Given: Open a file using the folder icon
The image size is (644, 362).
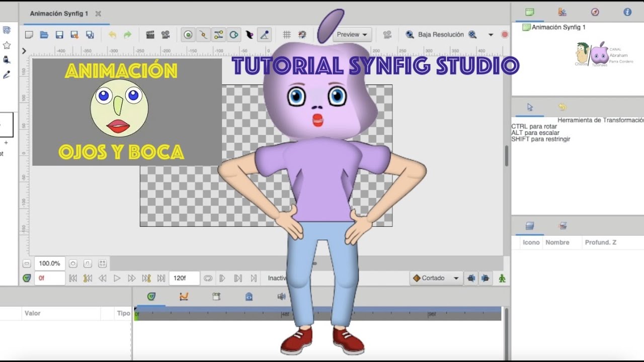Looking at the screenshot, I should point(44,35).
